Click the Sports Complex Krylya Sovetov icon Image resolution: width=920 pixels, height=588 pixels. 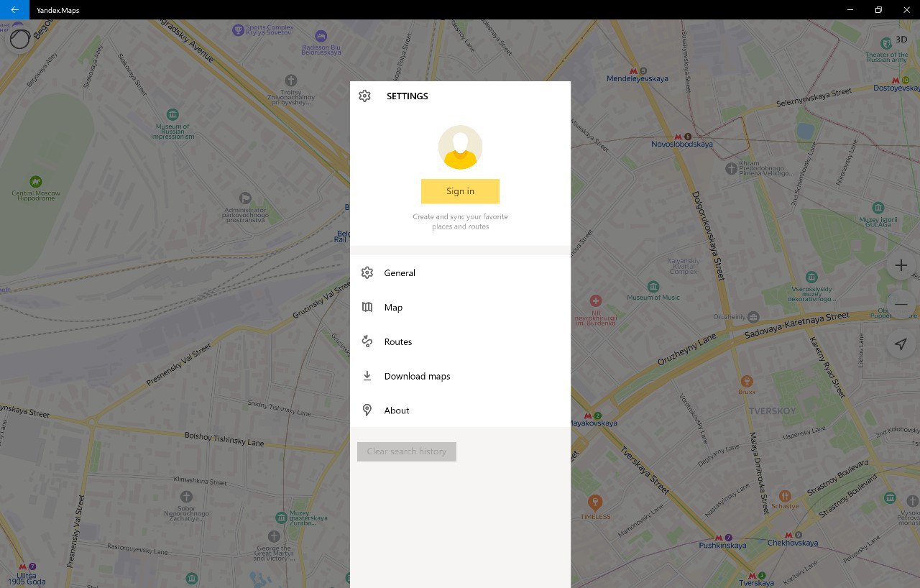tap(239, 29)
